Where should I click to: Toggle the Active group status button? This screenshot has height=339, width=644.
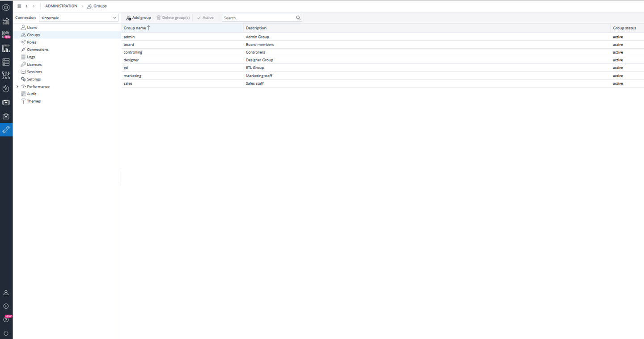point(205,18)
